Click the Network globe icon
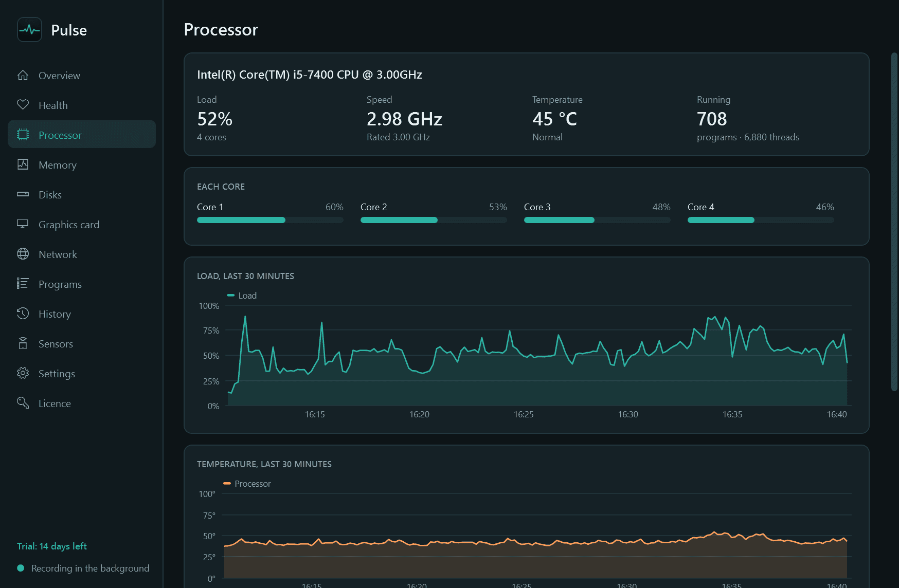This screenshot has width=899, height=588. point(23,254)
